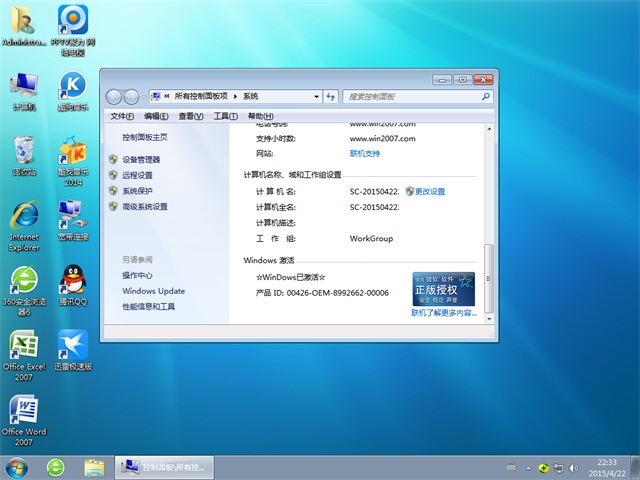Open the 工具(T) menu
This screenshot has width=640, height=480.
click(224, 117)
